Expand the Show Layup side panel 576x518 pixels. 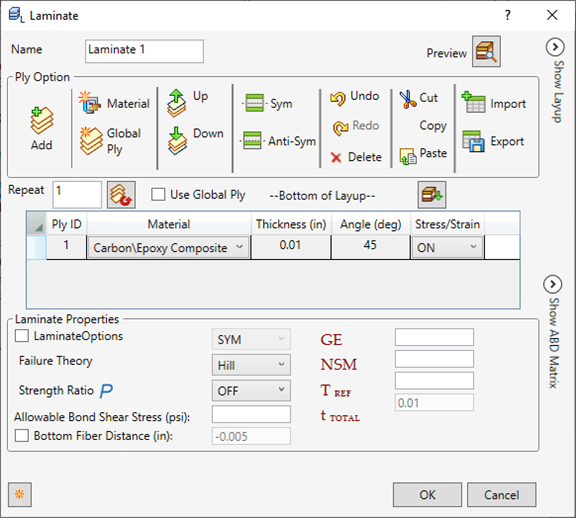555,47
